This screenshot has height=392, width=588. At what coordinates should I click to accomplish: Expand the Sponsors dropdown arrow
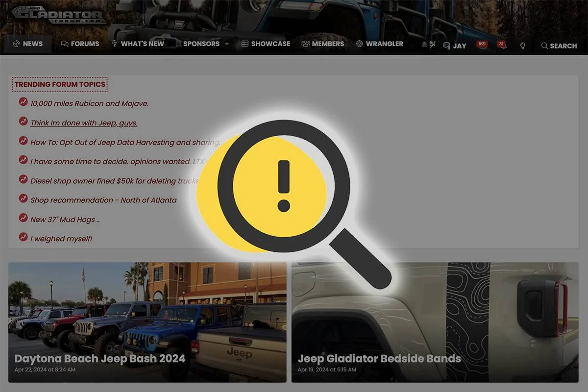pos(227,44)
